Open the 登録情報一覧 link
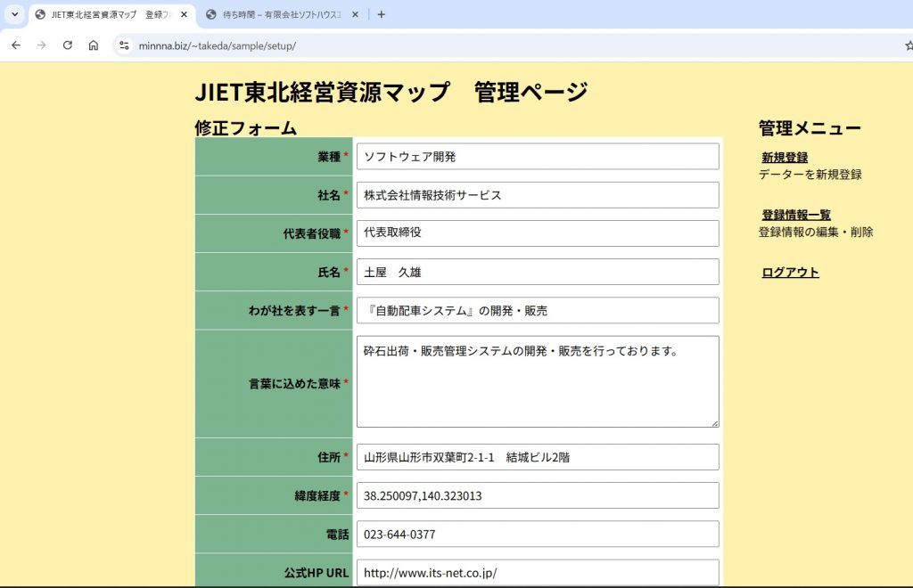This screenshot has width=913, height=588. tap(796, 215)
